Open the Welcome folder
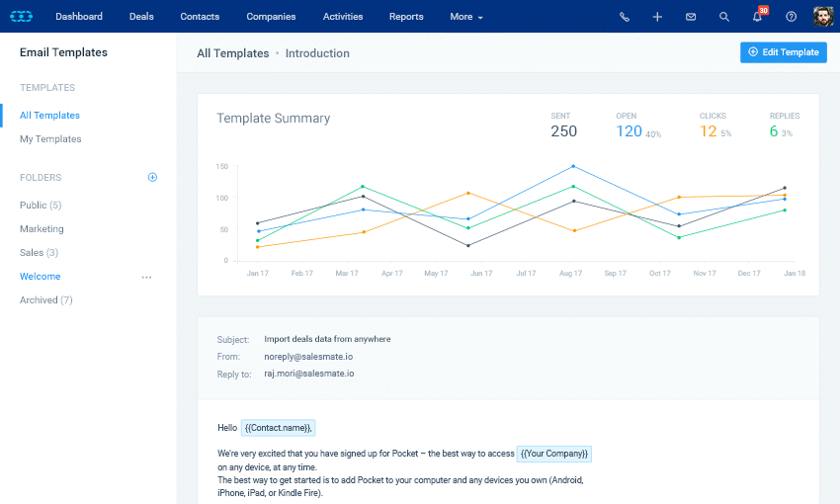This screenshot has height=504, width=840. [41, 277]
